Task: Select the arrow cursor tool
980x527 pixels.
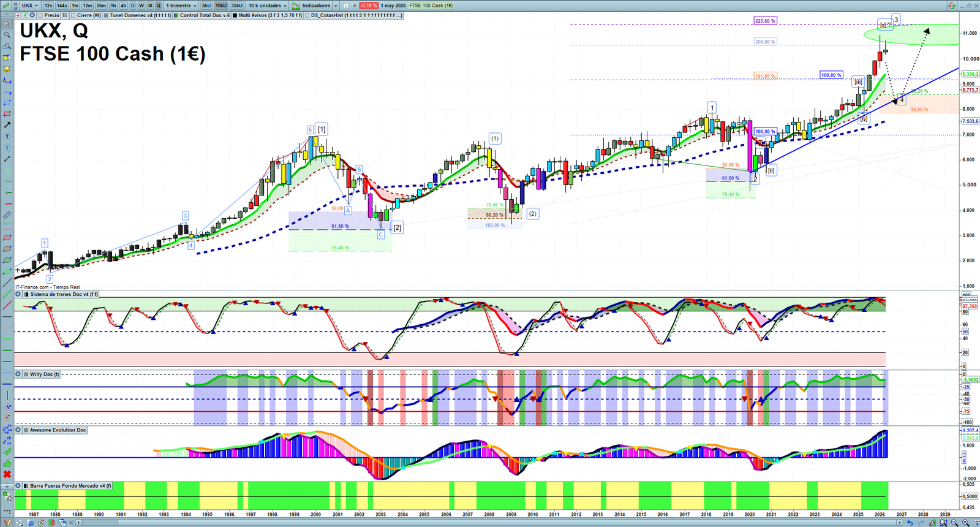Action: [7, 24]
